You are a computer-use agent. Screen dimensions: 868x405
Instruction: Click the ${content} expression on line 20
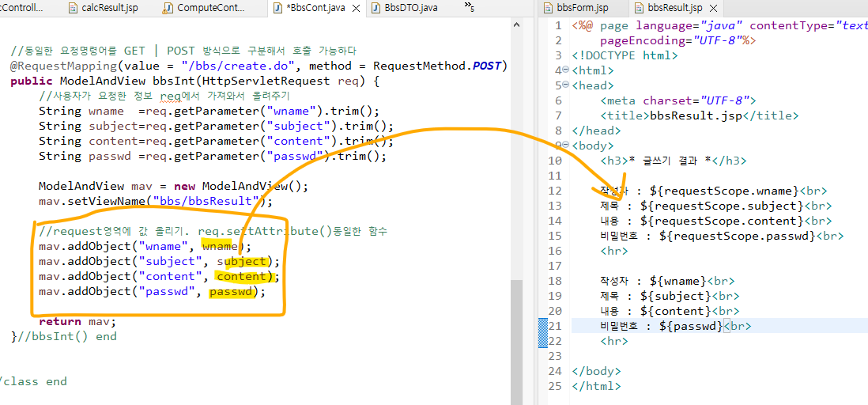pos(675,311)
